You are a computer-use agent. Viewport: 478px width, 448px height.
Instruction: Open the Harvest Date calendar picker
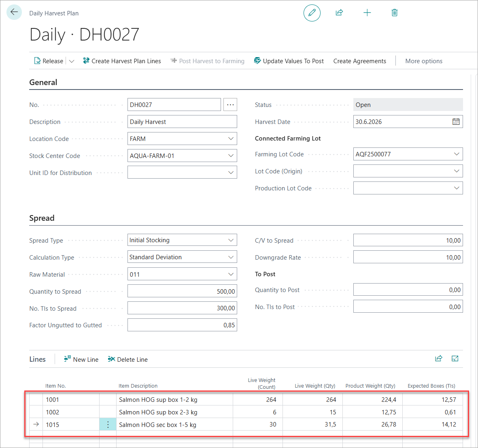456,122
